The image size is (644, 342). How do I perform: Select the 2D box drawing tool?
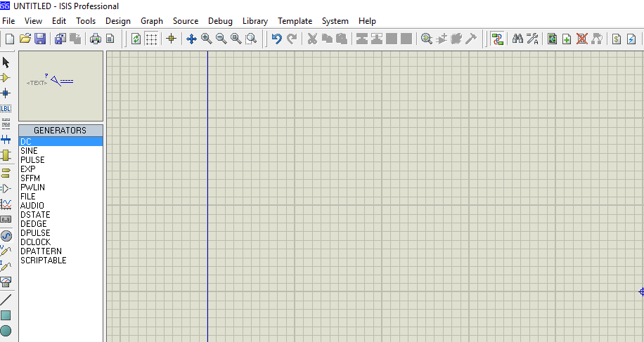click(x=6, y=315)
